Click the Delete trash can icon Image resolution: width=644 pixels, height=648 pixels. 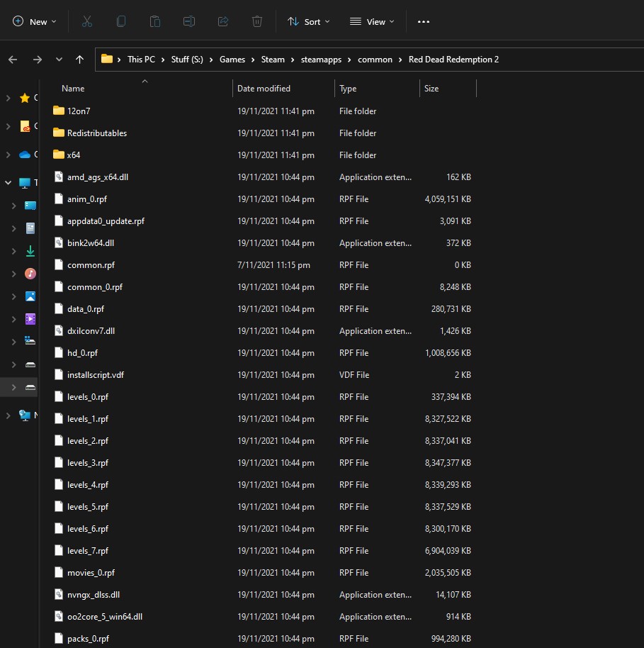(x=257, y=21)
